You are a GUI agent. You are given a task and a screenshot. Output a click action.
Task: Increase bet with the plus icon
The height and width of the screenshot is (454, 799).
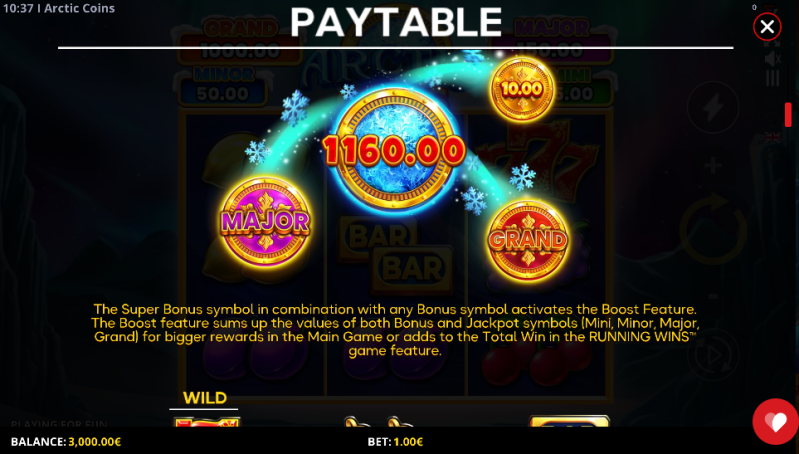tap(713, 165)
